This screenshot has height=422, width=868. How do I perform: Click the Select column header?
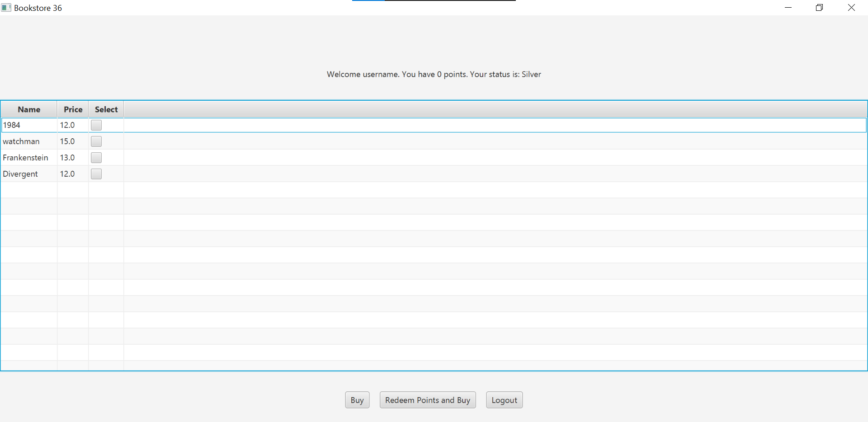[106, 109]
